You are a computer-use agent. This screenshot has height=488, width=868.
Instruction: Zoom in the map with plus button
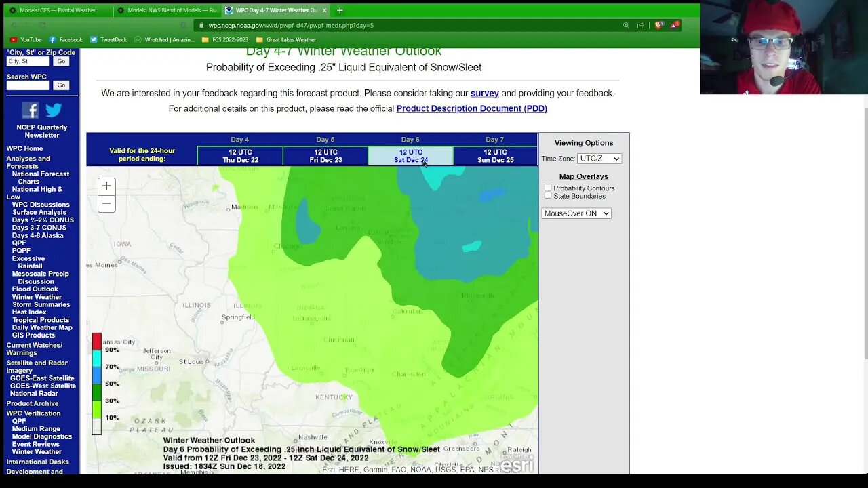coord(106,186)
